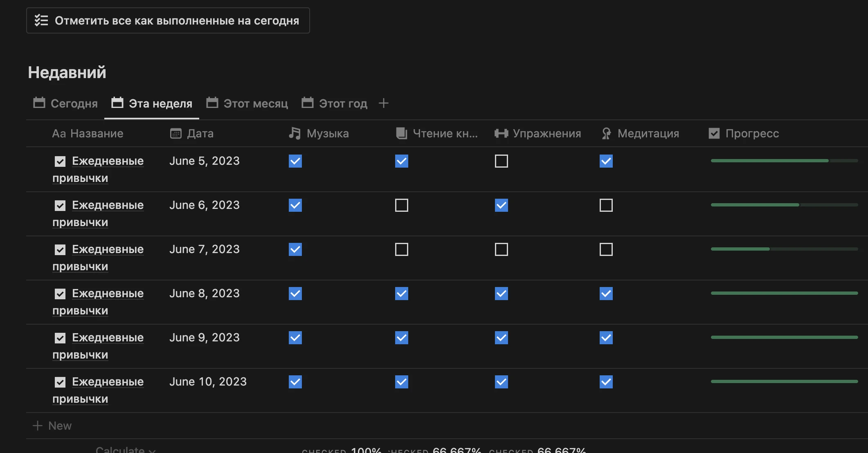Viewport: 868px width, 453px height.
Task: Click the Упражнения column header
Action: click(537, 133)
